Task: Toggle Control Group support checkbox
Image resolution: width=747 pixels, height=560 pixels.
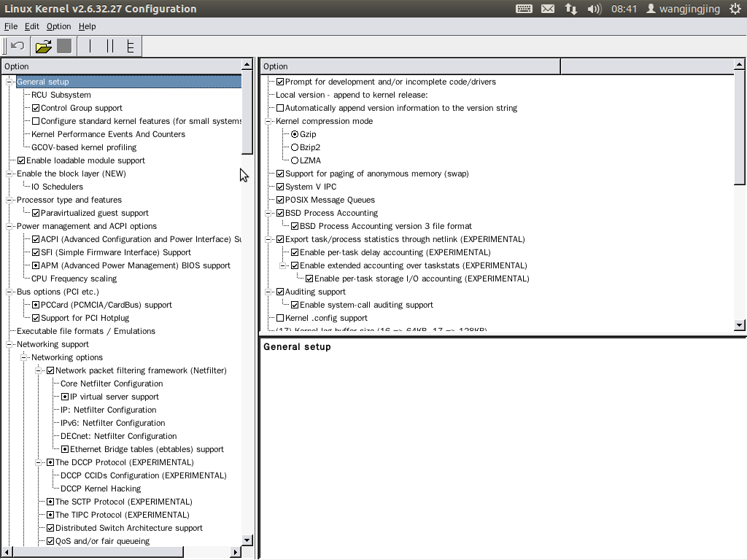Action: tap(36, 108)
